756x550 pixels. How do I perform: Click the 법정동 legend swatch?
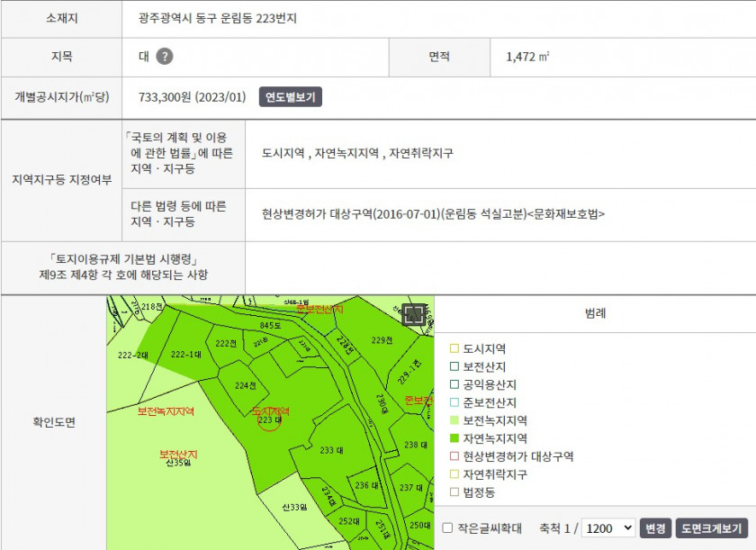click(454, 492)
